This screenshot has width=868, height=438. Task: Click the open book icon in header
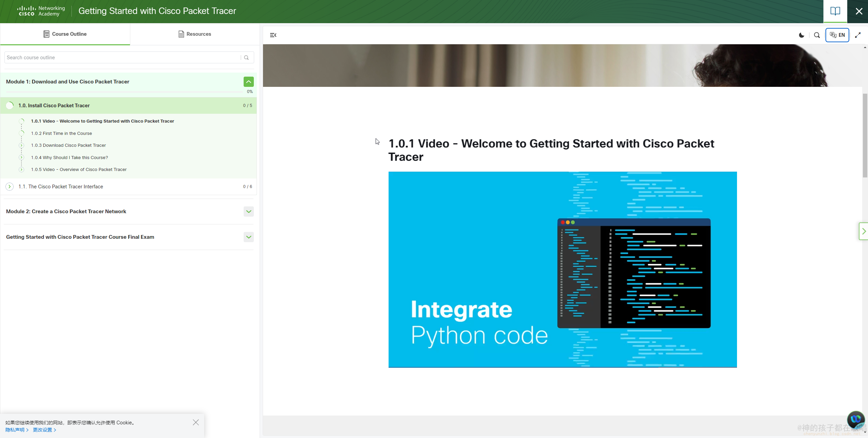click(x=835, y=11)
